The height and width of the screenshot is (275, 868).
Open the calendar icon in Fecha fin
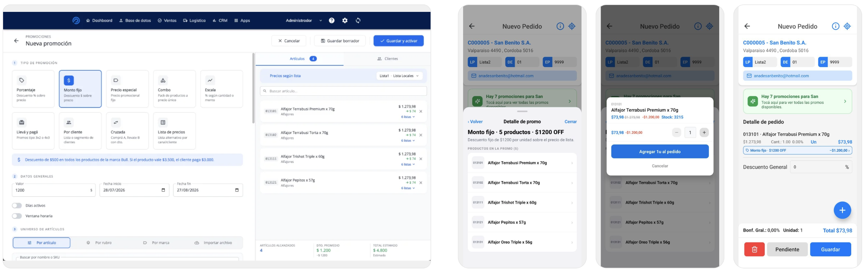[237, 190]
